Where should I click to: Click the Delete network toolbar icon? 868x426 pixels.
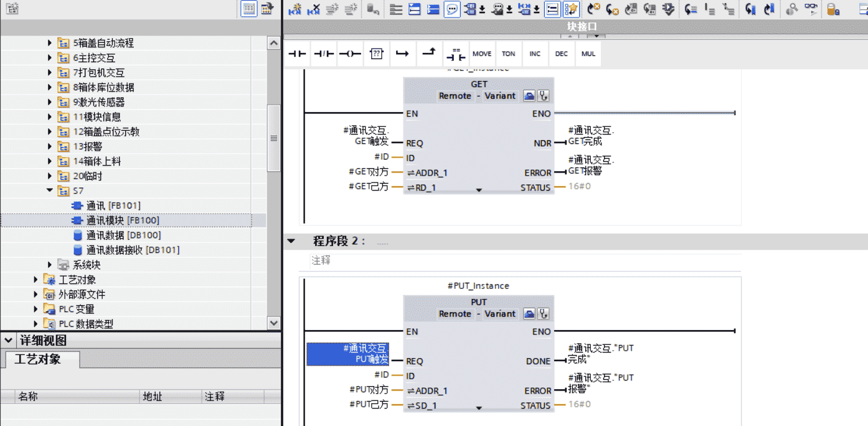tap(313, 9)
